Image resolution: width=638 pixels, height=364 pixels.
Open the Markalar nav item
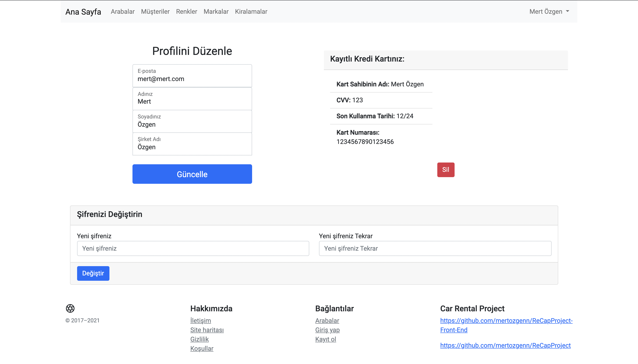216,12
